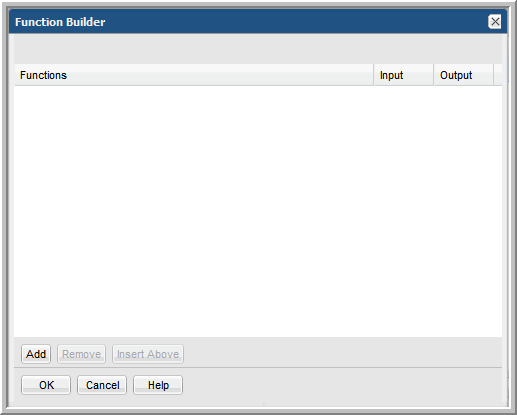Dismiss the dialog using Cancel
Screen dimensions: 517x415
click(102, 385)
